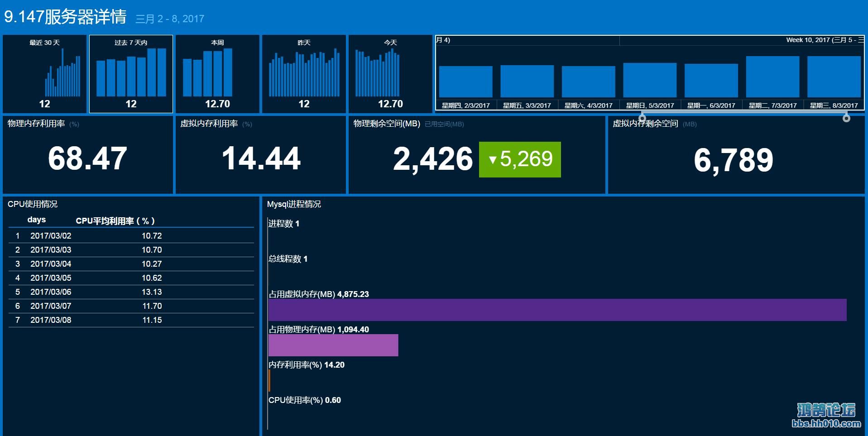Click the 2017/03/06 date cell
Screen dimensions: 868x436
[x=51, y=292]
